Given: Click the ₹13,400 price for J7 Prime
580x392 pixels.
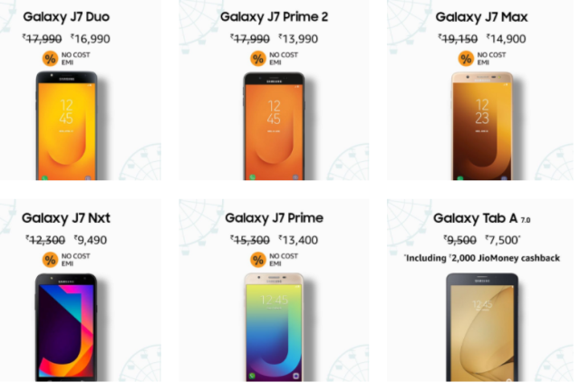Looking at the screenshot, I should [x=298, y=240].
